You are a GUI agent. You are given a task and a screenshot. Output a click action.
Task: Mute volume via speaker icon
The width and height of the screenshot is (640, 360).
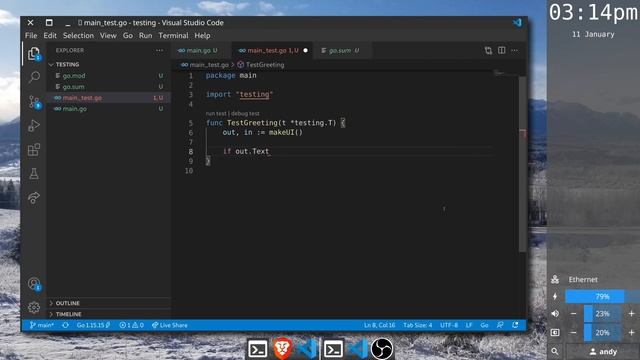click(x=555, y=313)
